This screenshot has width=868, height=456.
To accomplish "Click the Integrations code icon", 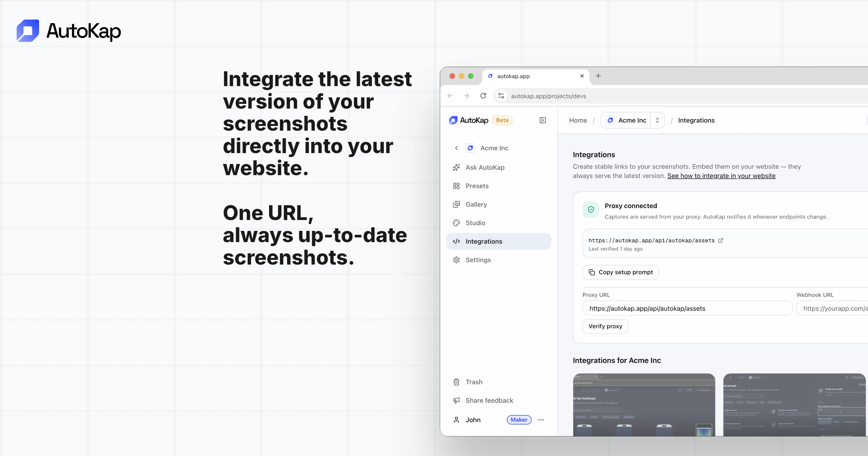I will pyautogui.click(x=456, y=241).
